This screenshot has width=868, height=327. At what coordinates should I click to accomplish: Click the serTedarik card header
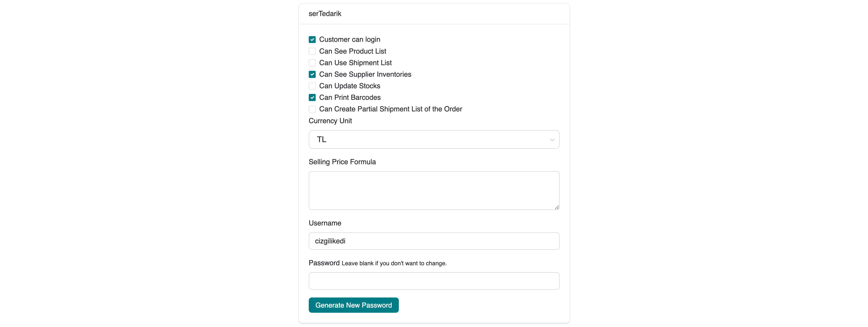point(434,14)
